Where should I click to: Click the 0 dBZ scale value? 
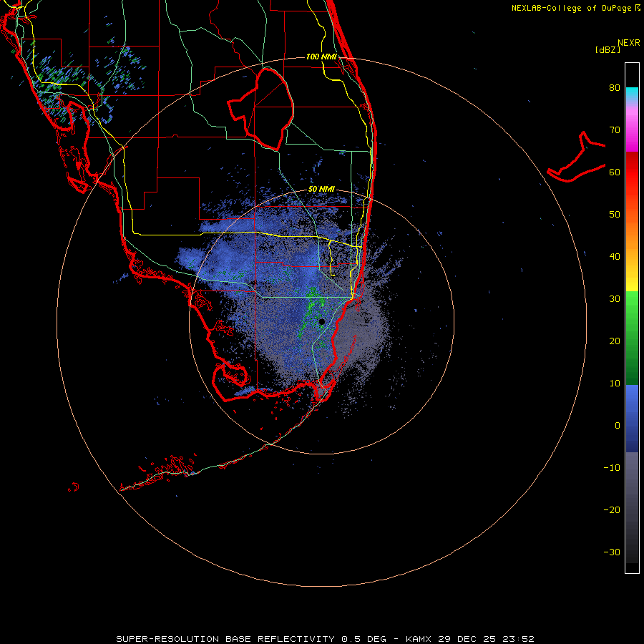click(618, 426)
